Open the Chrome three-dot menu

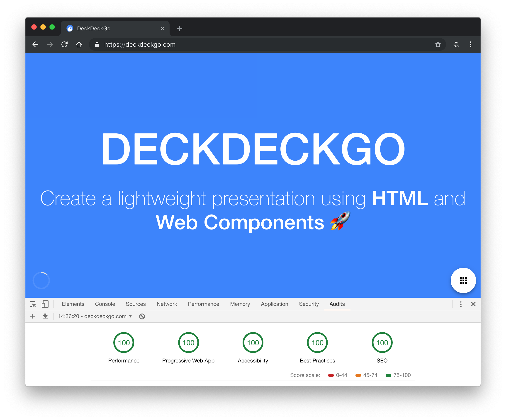pos(470,45)
